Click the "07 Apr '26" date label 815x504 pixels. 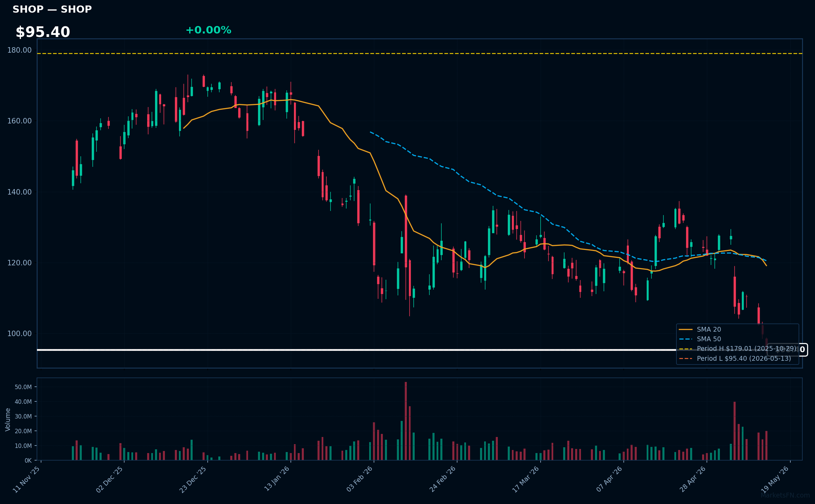click(610, 479)
